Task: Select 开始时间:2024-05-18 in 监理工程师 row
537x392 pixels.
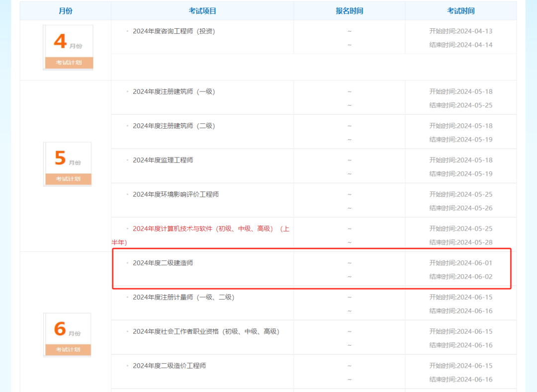Action: [460, 160]
